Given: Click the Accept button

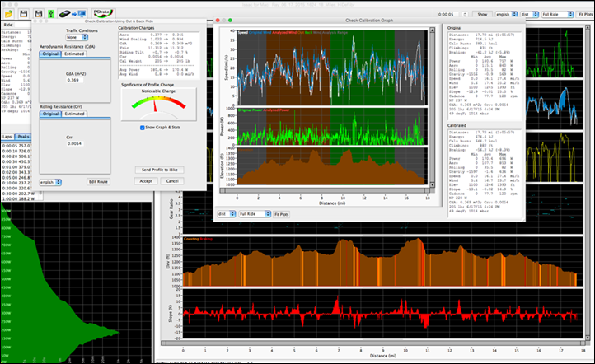Looking at the screenshot, I should click(146, 181).
